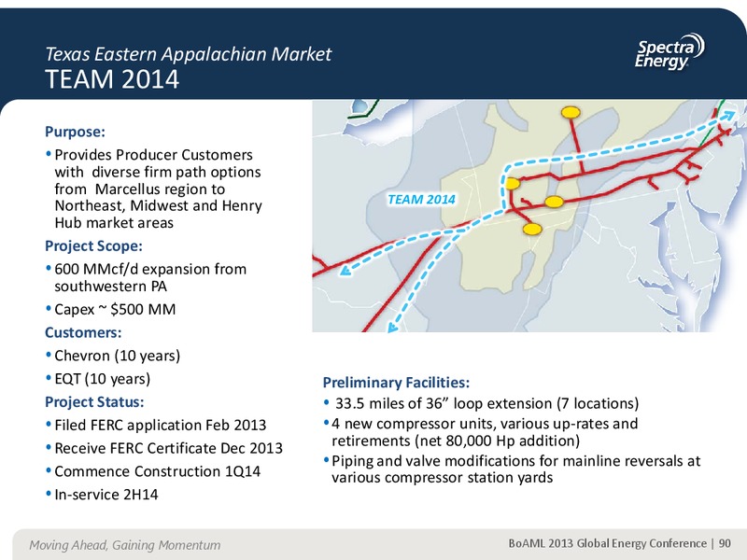Click 'BoAML 2013 Global Energy Conference' footer
This screenshot has width=747, height=560.
coord(608,544)
